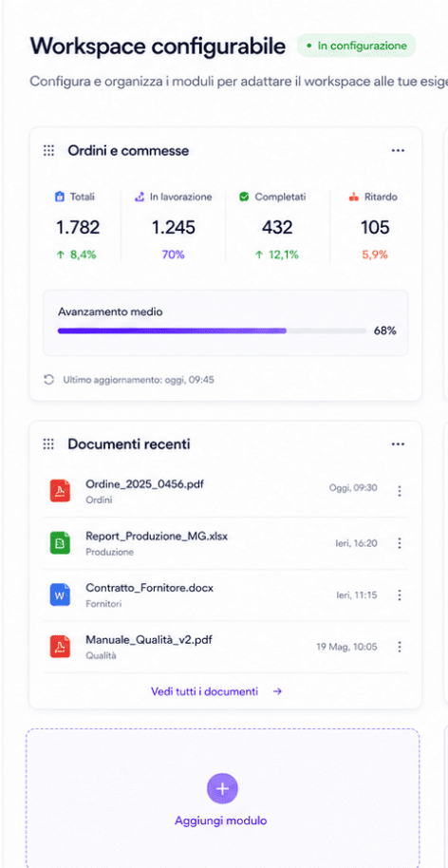
Task: Click the green spreadsheet icon of Report_Produzione_MG.xlsx
Action: 60,543
